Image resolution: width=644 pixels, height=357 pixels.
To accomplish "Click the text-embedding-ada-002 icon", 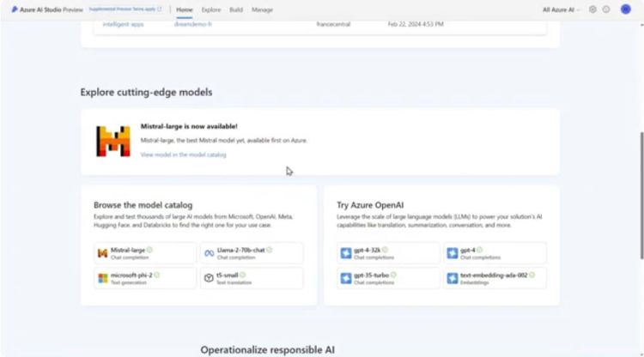I will click(453, 278).
